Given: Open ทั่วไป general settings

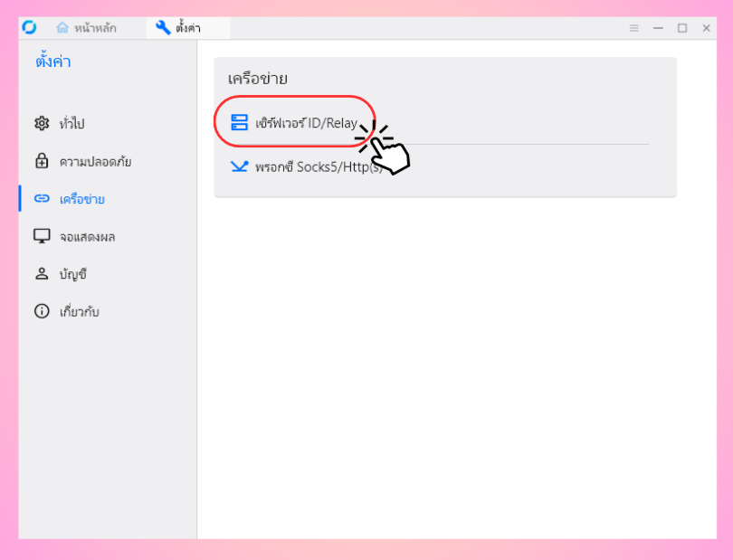Looking at the screenshot, I should coord(108,123).
